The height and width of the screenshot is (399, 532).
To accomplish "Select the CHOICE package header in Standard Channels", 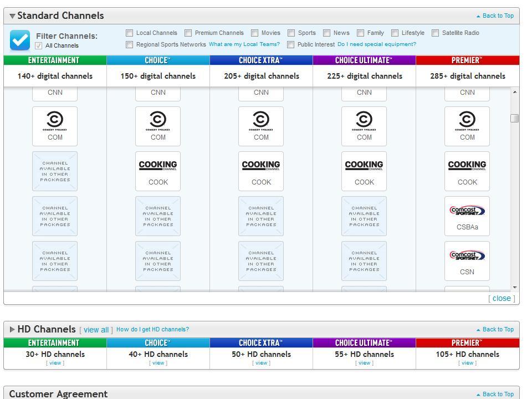I will (158, 60).
